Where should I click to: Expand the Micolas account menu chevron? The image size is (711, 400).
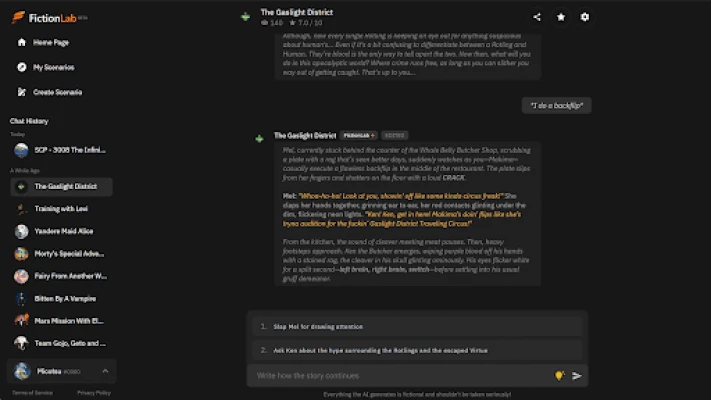(x=105, y=372)
